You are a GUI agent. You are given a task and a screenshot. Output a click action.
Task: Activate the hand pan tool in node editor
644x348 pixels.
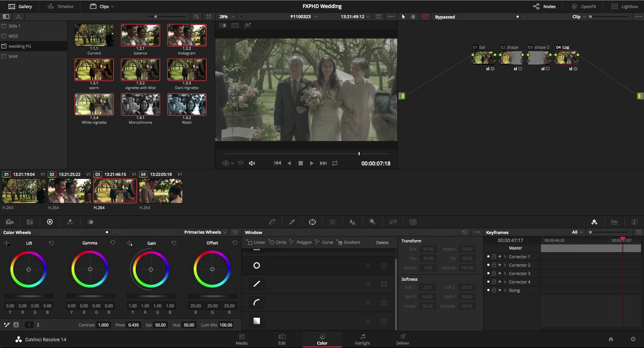click(x=413, y=16)
